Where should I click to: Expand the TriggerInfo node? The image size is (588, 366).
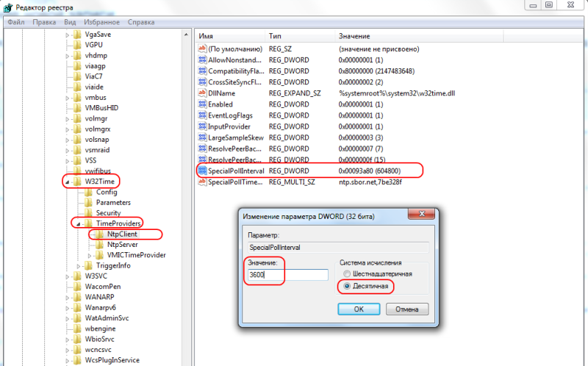(x=79, y=266)
